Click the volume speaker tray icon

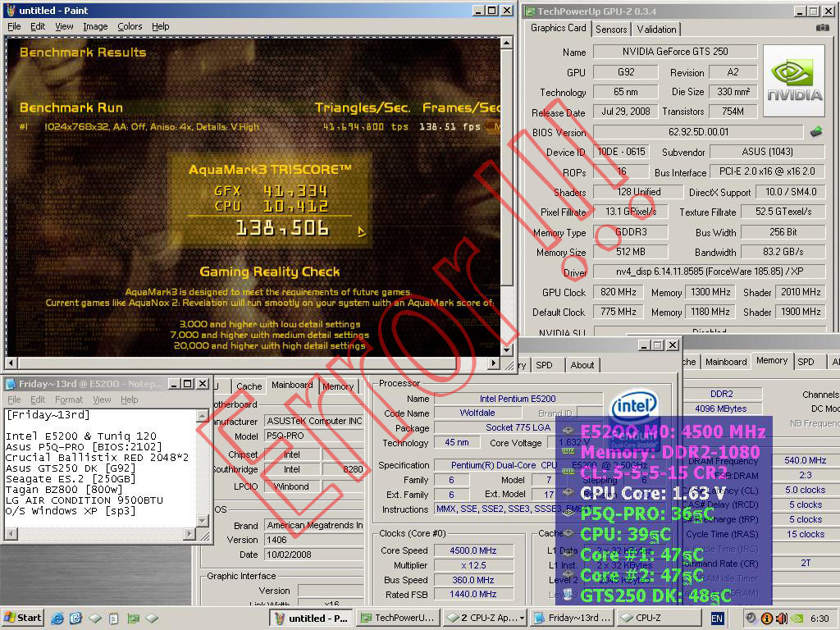(x=782, y=619)
